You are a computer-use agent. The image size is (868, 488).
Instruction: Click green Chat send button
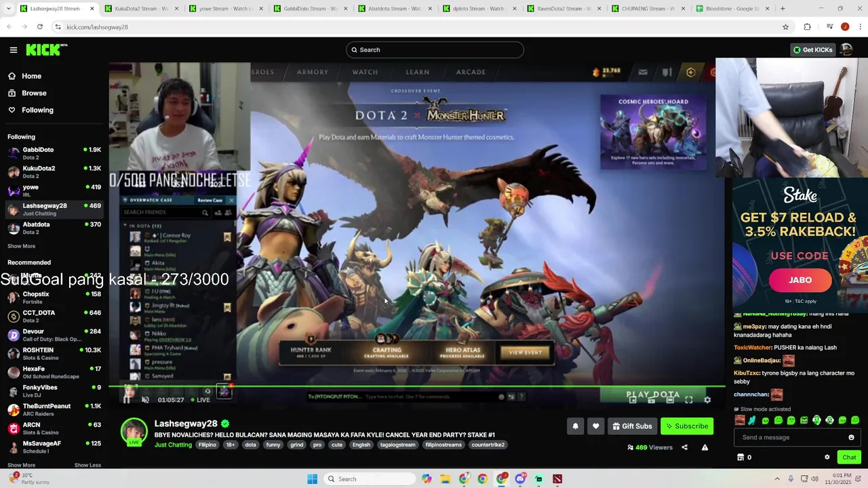pos(849,457)
